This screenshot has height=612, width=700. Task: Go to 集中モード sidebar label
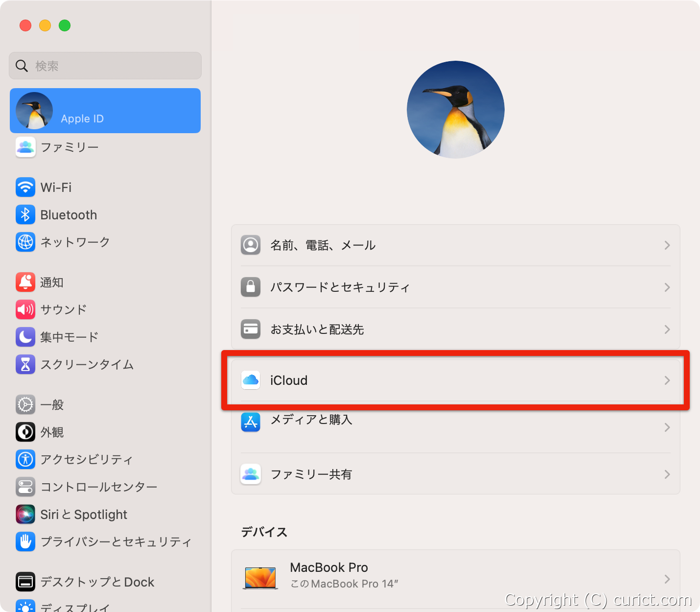[70, 337]
